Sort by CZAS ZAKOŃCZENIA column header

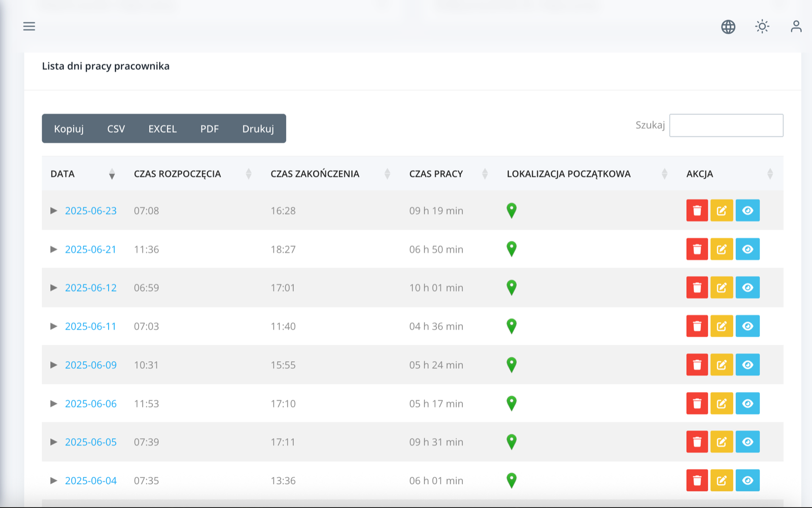click(x=331, y=174)
